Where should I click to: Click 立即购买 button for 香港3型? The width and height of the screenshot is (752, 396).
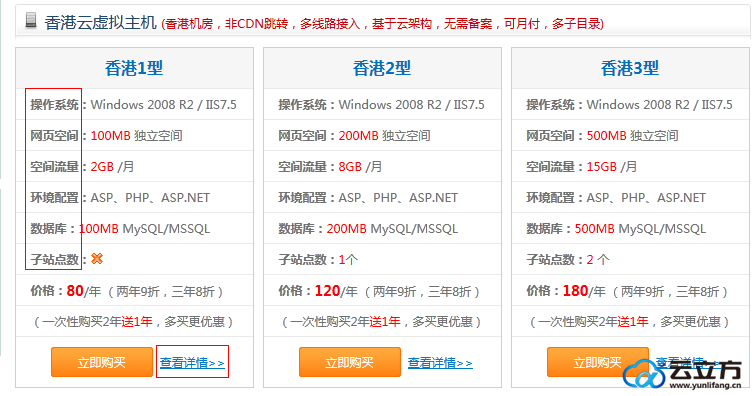point(598,362)
